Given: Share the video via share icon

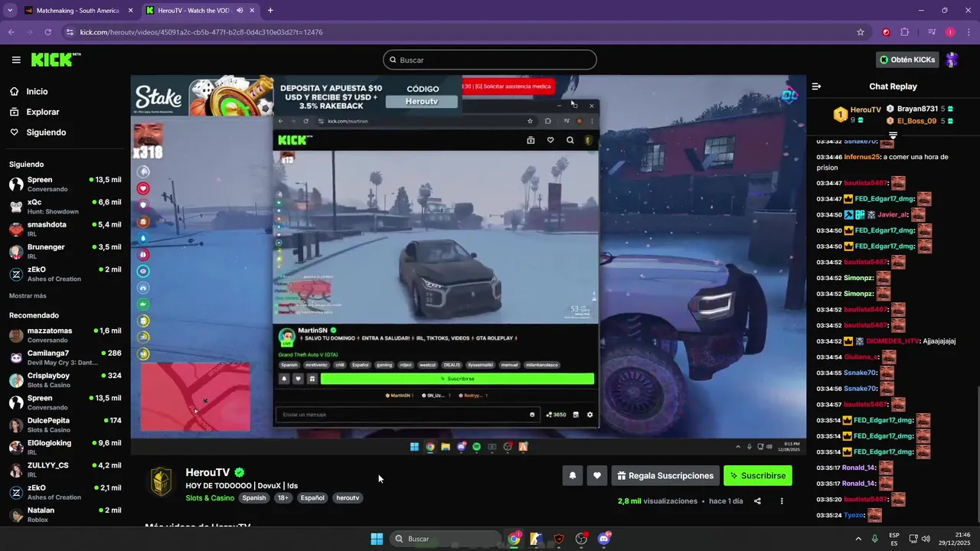Looking at the screenshot, I should (757, 501).
